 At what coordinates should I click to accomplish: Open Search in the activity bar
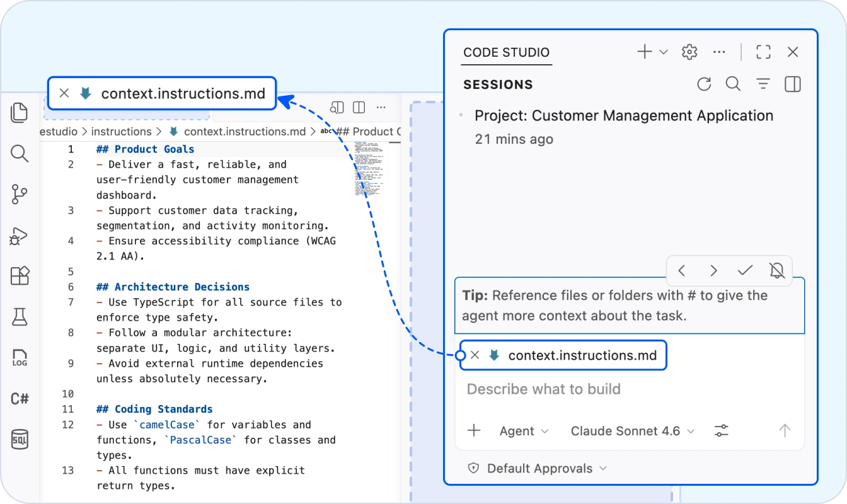tap(20, 153)
